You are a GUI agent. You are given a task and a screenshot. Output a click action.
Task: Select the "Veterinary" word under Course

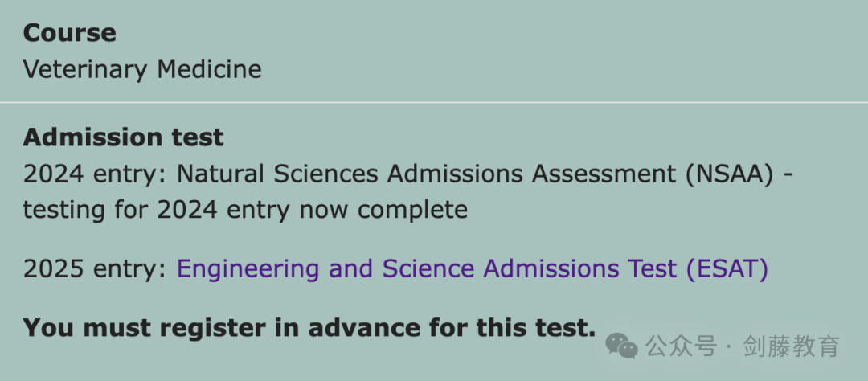coord(86,71)
